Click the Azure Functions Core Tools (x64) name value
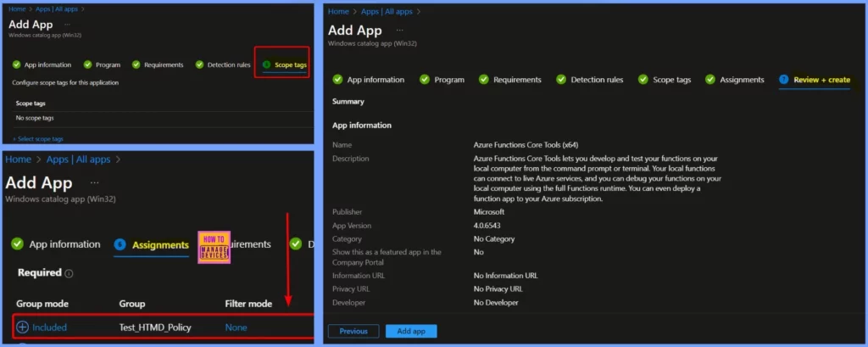The height and width of the screenshot is (347, 868). pos(526,145)
